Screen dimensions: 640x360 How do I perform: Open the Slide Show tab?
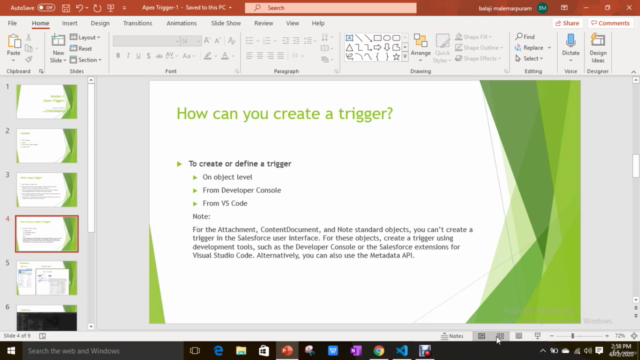[x=226, y=23]
